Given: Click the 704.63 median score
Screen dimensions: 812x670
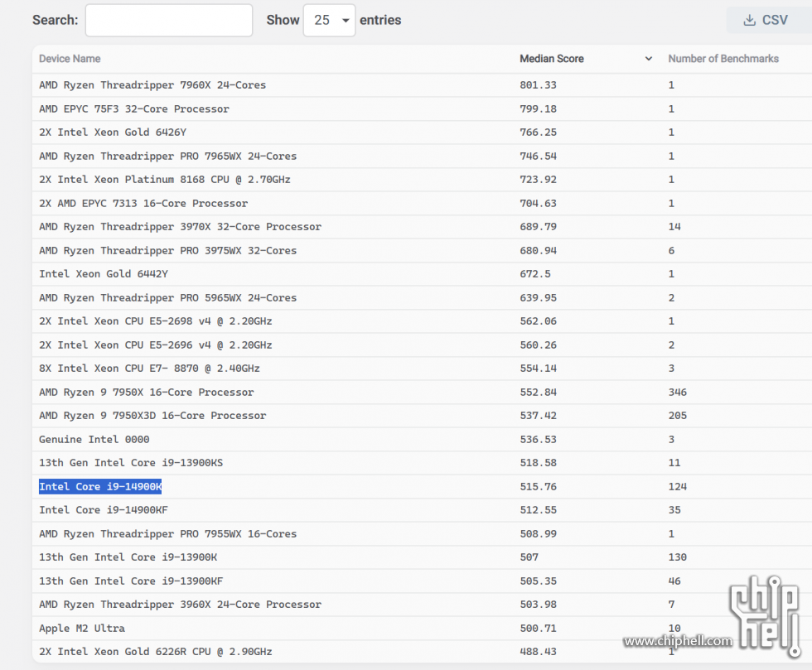Looking at the screenshot, I should pyautogui.click(x=538, y=203).
